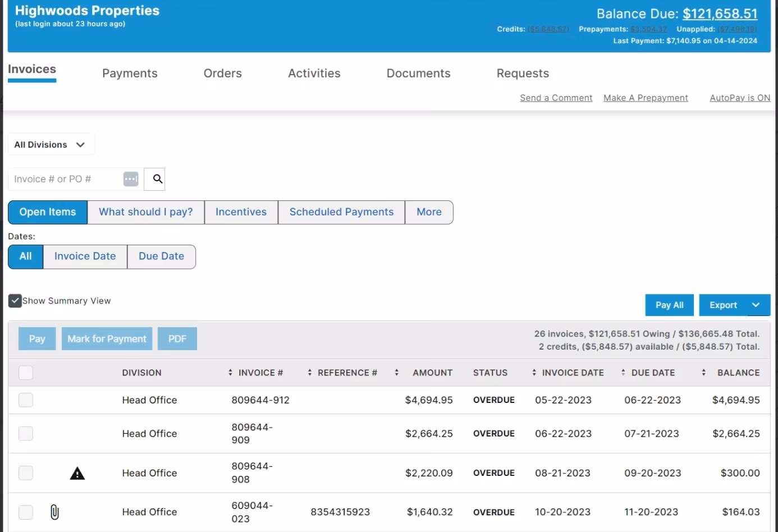Focus the Invoice # or PO # search field
The height and width of the screenshot is (532, 778).
[65, 179]
